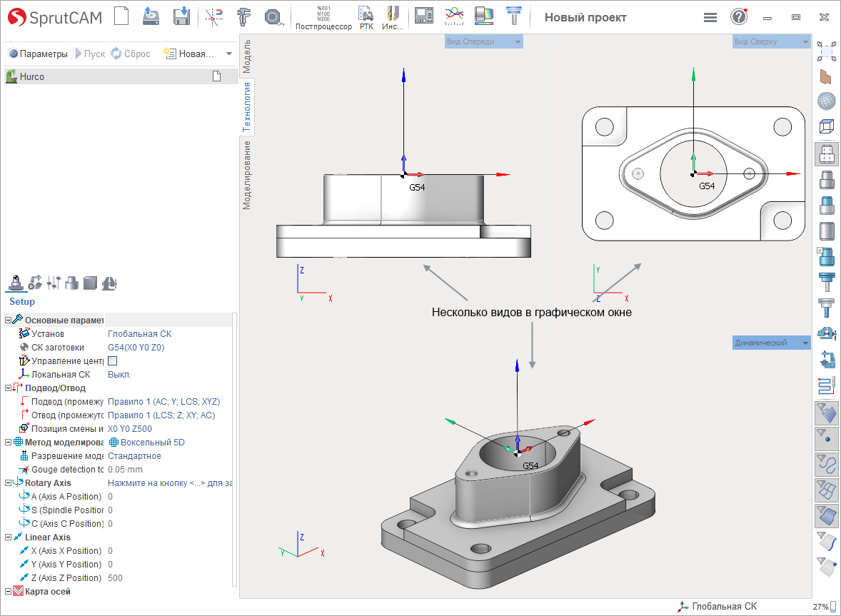Open a project using the import disk icon

point(151,16)
